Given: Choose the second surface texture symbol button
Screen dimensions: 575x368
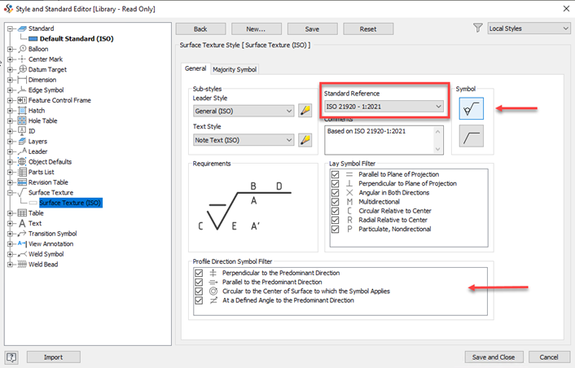Looking at the screenshot, I should [471, 136].
